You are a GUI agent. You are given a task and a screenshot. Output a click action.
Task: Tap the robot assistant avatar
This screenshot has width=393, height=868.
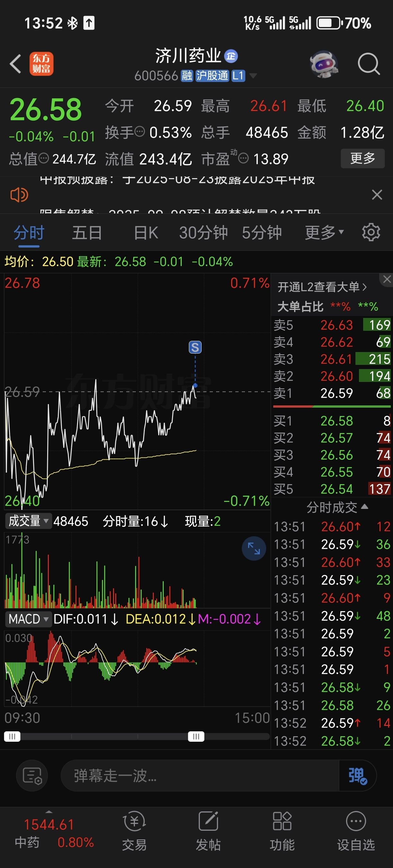pyautogui.click(x=324, y=64)
